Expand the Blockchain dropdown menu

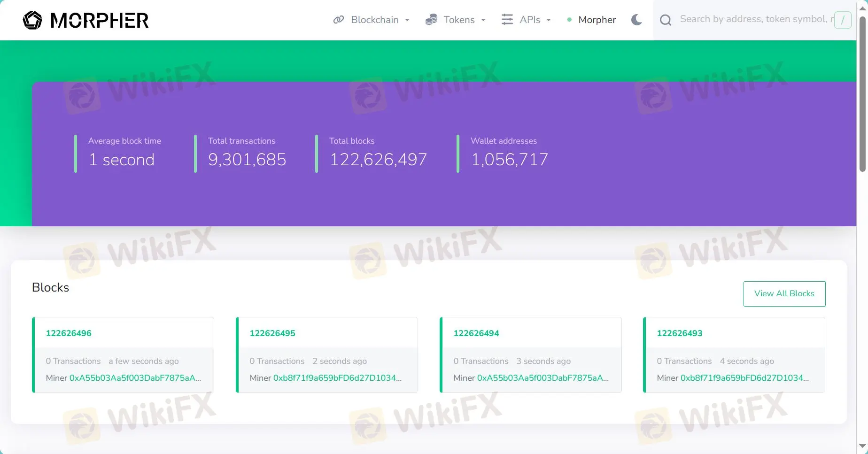(372, 20)
